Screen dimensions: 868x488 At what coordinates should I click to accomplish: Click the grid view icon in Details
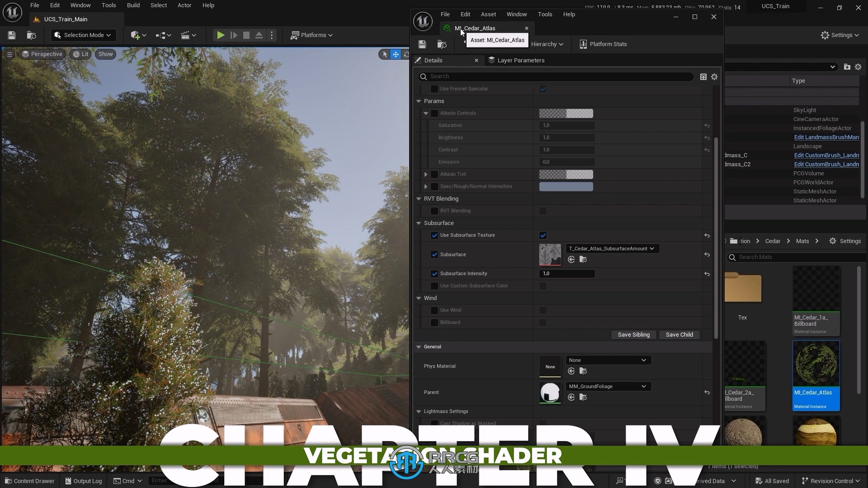point(703,76)
